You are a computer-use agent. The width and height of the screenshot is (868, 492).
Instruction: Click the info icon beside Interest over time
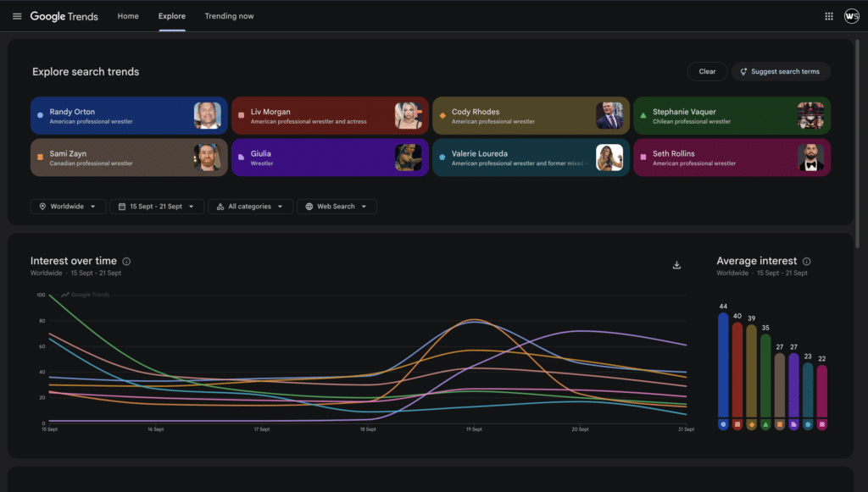pyautogui.click(x=126, y=262)
